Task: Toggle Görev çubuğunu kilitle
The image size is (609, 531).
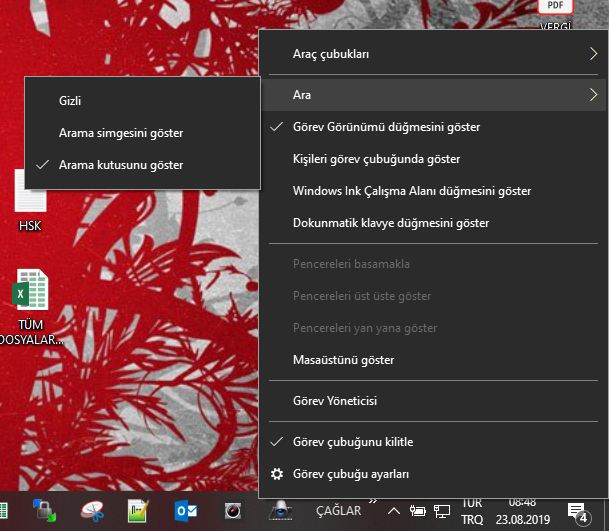Action: click(433, 442)
